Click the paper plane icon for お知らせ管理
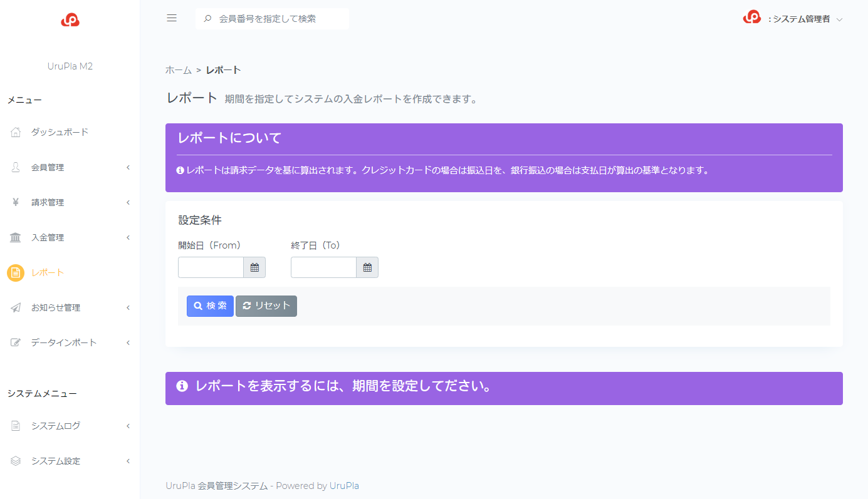The height and width of the screenshot is (499, 868). click(x=16, y=307)
